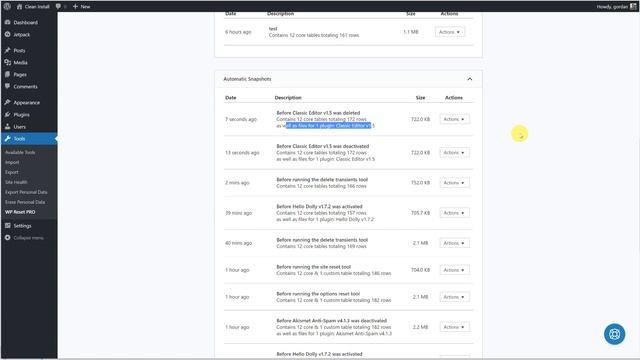Click the Appearance menu label
Screen dimensions: 640x360
tap(27, 102)
